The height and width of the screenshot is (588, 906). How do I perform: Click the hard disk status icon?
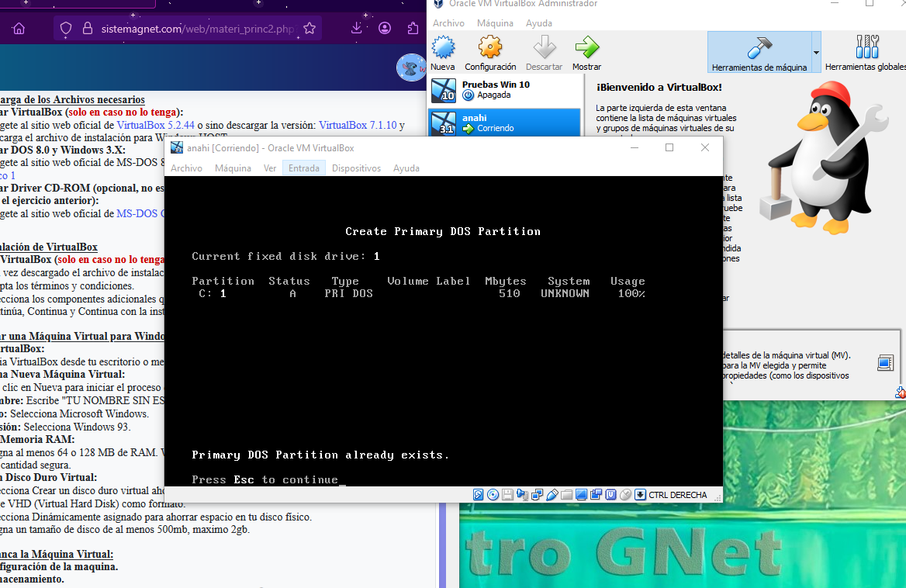(x=479, y=495)
